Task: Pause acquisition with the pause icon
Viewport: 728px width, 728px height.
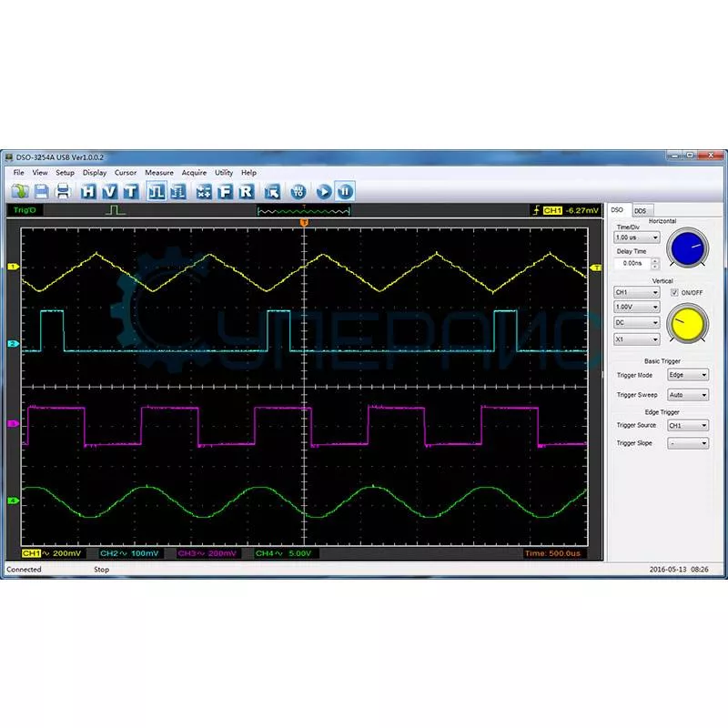Action: tap(345, 191)
